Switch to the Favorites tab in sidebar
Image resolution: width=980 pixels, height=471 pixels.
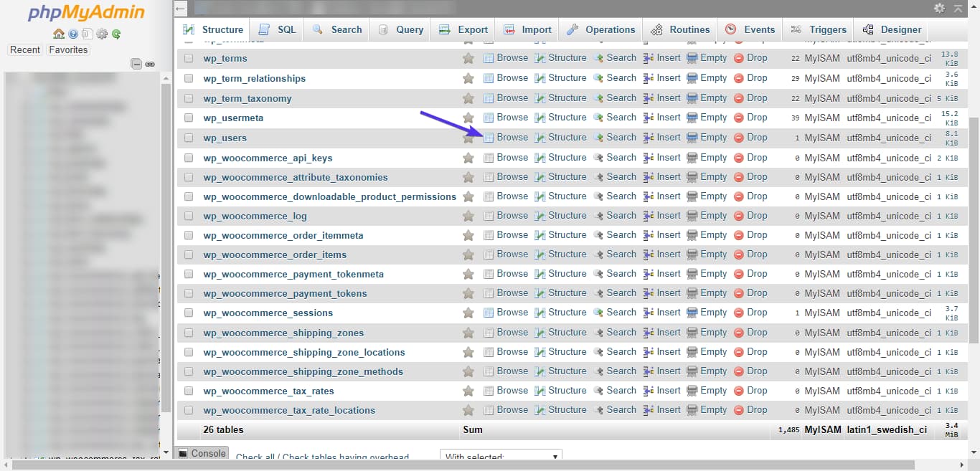point(67,49)
